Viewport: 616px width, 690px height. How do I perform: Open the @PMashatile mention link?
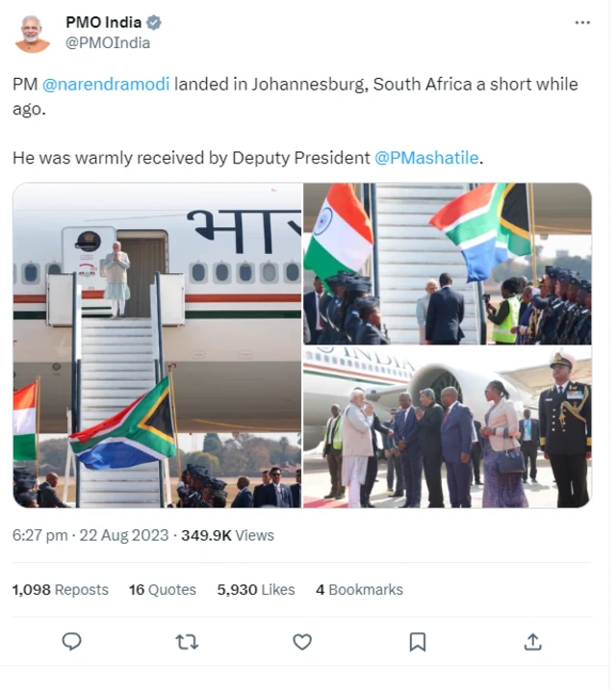tap(425, 157)
